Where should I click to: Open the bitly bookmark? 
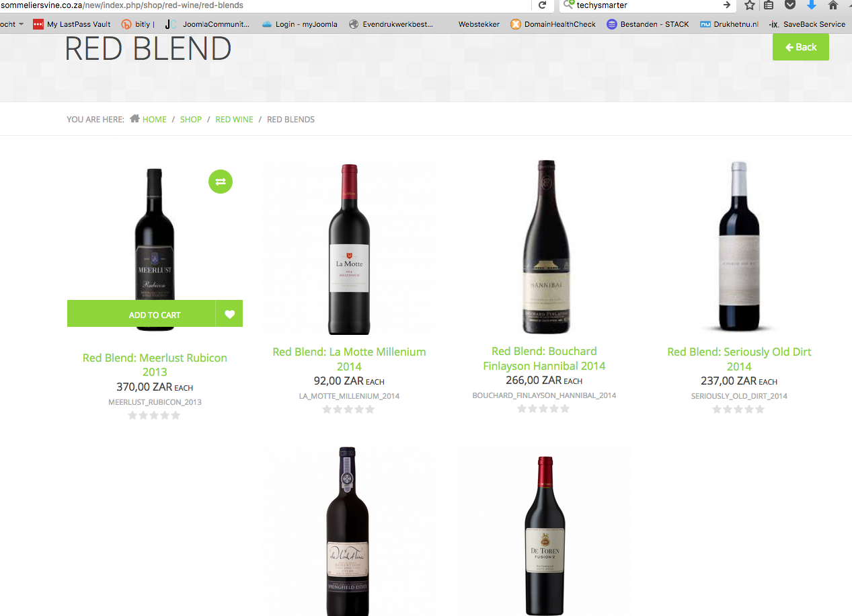pos(138,24)
